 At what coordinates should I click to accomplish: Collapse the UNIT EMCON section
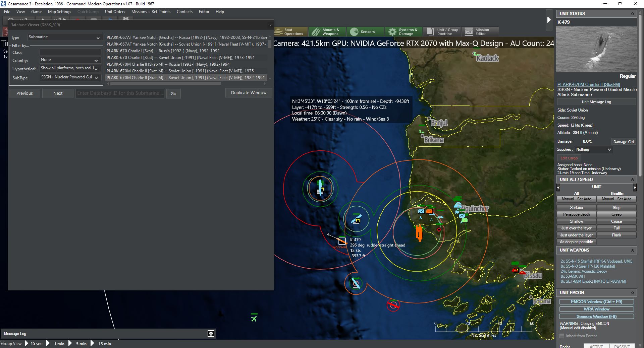coord(633,293)
